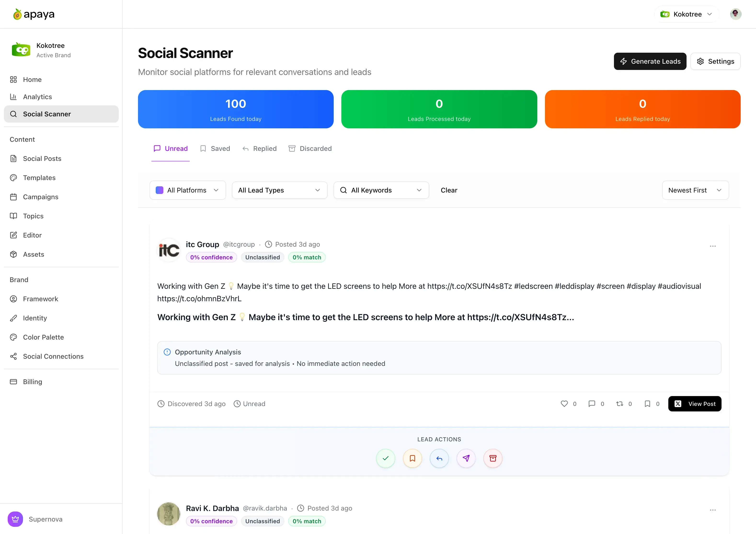The width and height of the screenshot is (756, 534).
Task: Open Analytics from the sidebar
Action: point(37,97)
